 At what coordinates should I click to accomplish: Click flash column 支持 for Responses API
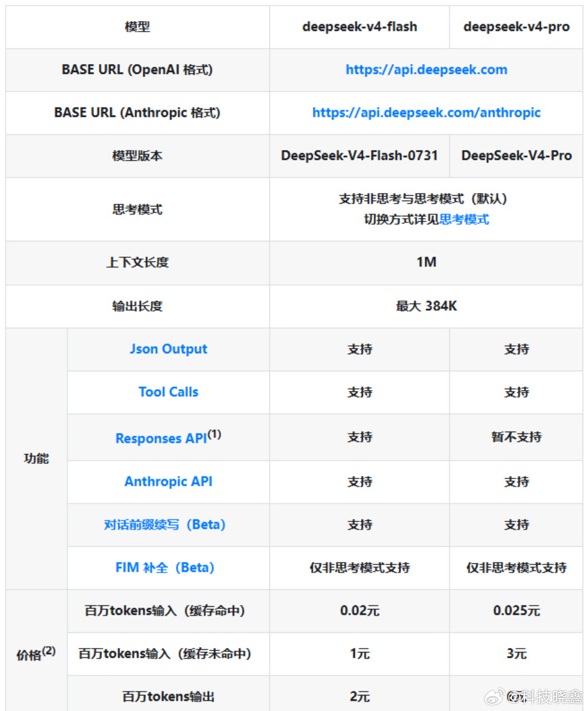click(360, 437)
